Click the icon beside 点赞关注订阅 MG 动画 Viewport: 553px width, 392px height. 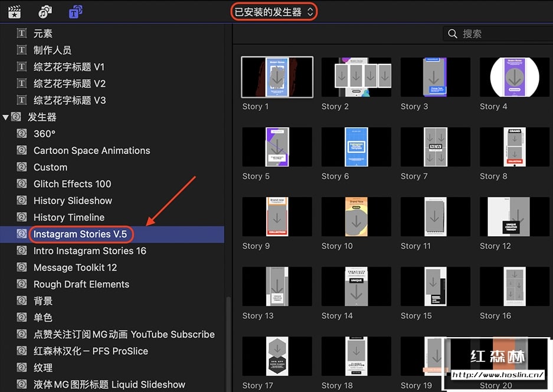[21, 334]
